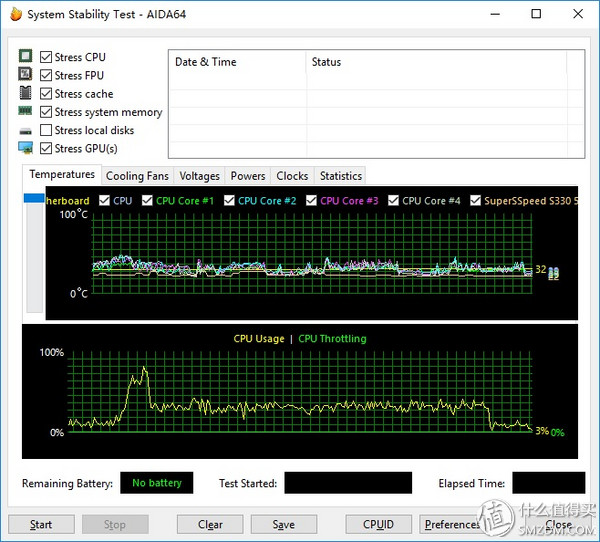Disable the Stress system memory checkbox
Viewport: 600px width, 542px height.
click(46, 112)
